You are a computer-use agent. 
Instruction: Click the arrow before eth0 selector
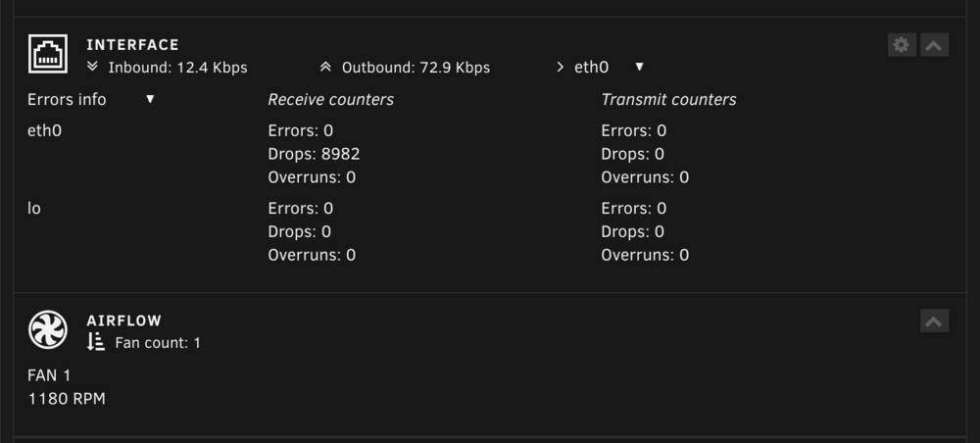560,67
